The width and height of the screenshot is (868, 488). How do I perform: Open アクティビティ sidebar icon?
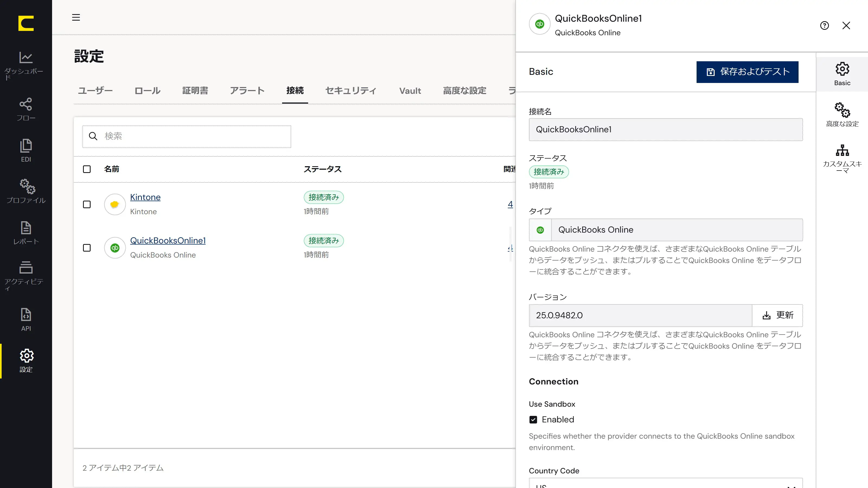tap(26, 267)
